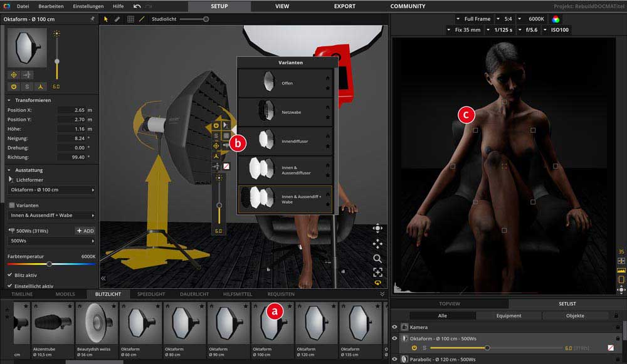This screenshot has height=364, width=627.
Task: Open the white balance color wheel
Action: pos(556,19)
